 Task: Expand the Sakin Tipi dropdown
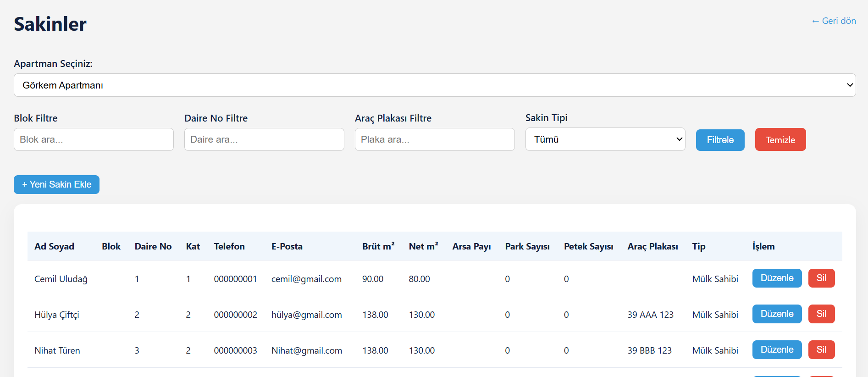[605, 139]
